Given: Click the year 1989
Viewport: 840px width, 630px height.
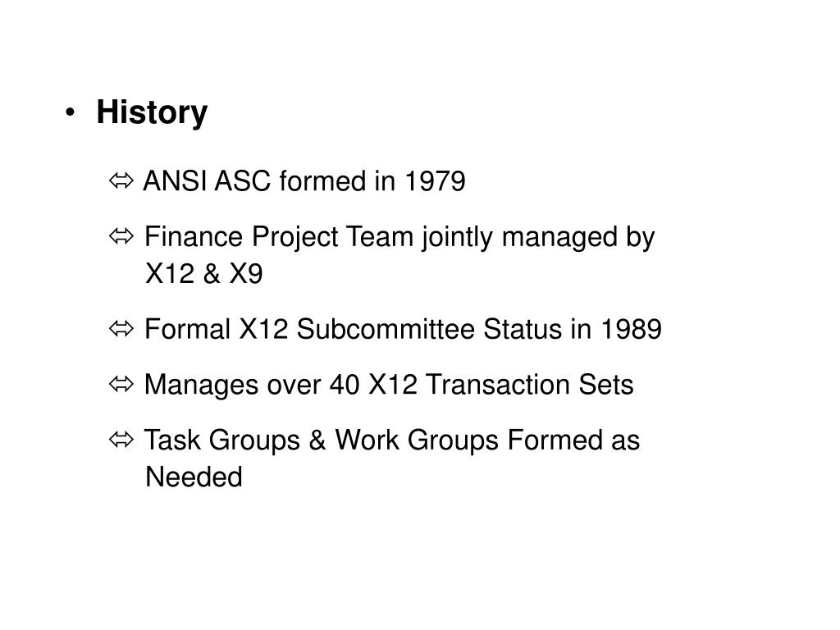Looking at the screenshot, I should (x=631, y=329).
